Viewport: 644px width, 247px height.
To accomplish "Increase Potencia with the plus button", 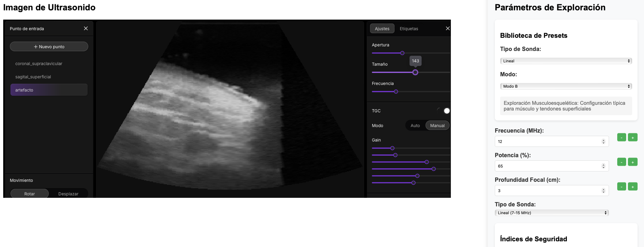I will [x=633, y=162].
